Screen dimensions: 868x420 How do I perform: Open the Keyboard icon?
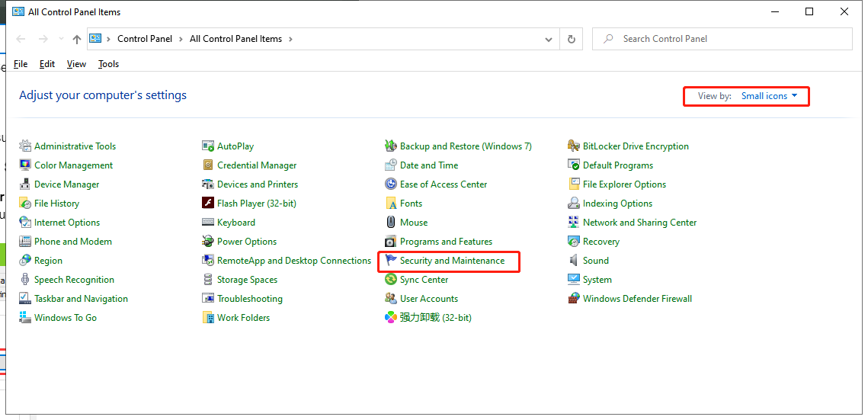[x=208, y=223]
